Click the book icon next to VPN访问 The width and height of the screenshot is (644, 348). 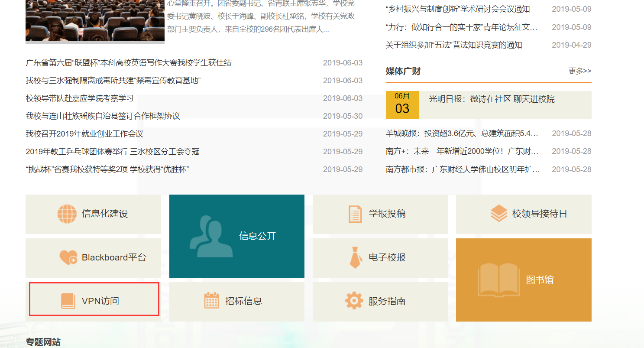(68, 301)
